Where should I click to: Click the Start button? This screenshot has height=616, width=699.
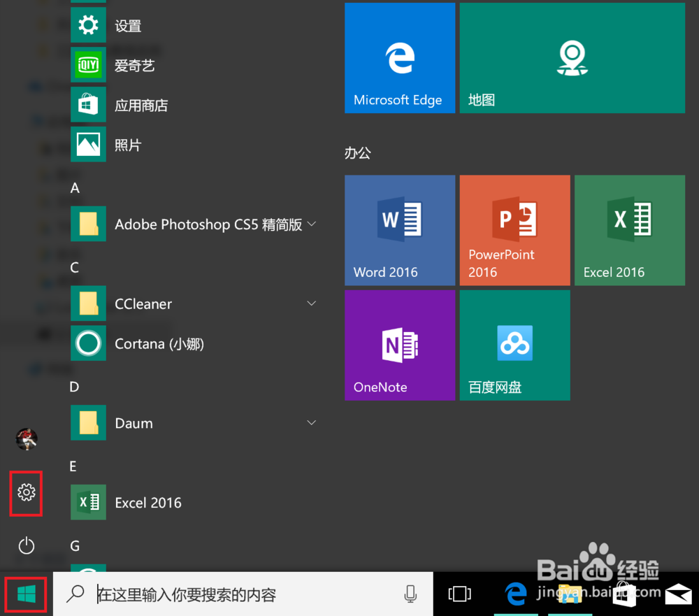(25, 594)
